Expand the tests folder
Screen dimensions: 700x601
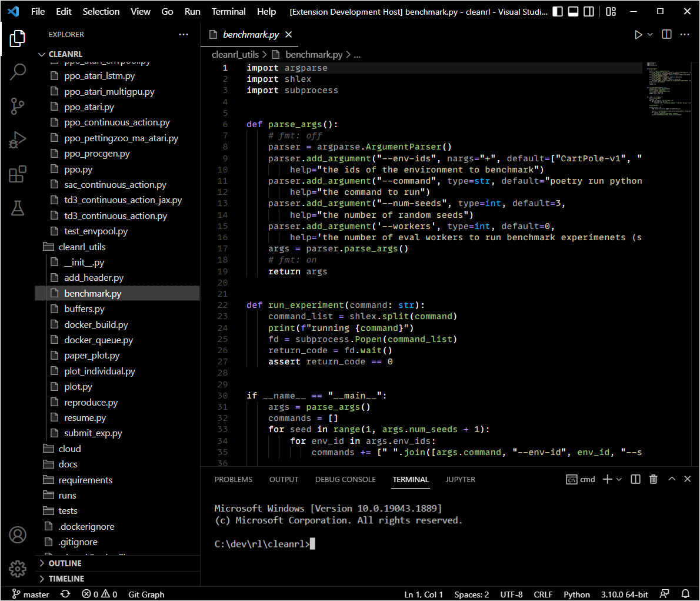click(118, 511)
